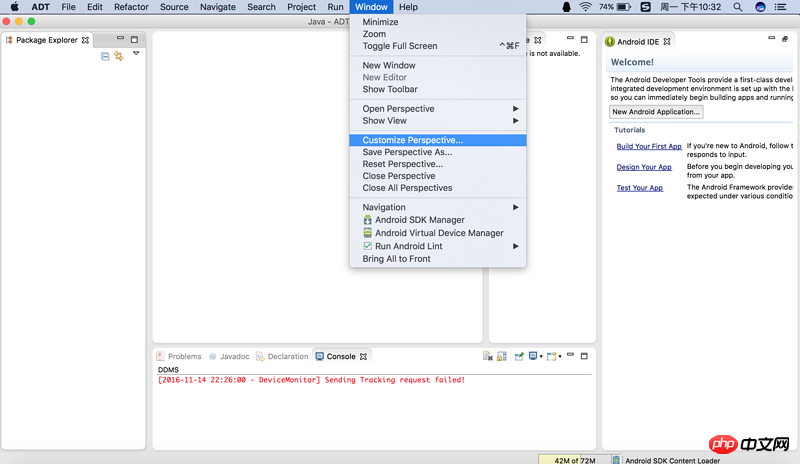This screenshot has width=800, height=464.
Task: Choose Close All Perspectives menu entry
Action: [438, 188]
